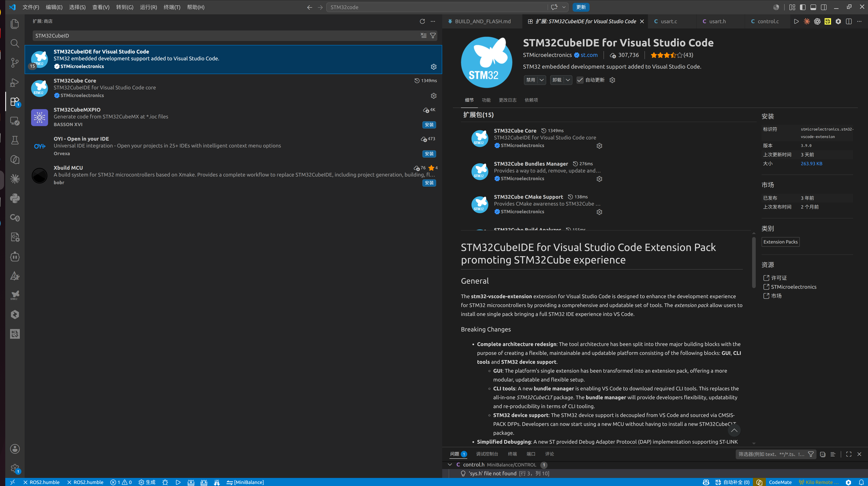
Task: Open settings gear beside auto-update checkbox
Action: (x=612, y=80)
